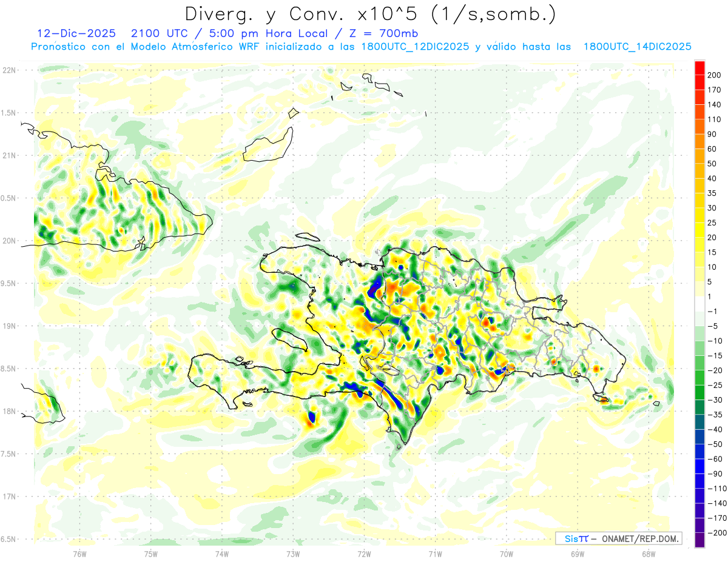Click the '170' positive colorbar label

[715, 90]
